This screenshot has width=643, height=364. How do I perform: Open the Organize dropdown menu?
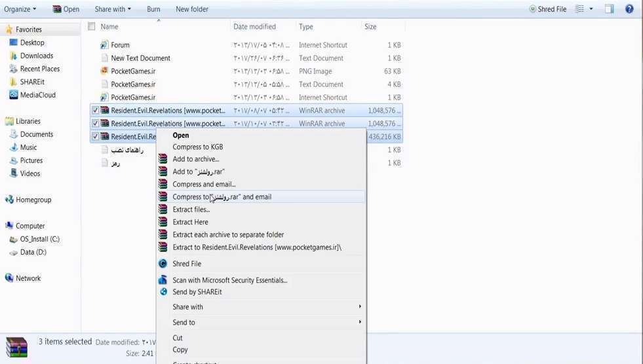[x=20, y=9]
